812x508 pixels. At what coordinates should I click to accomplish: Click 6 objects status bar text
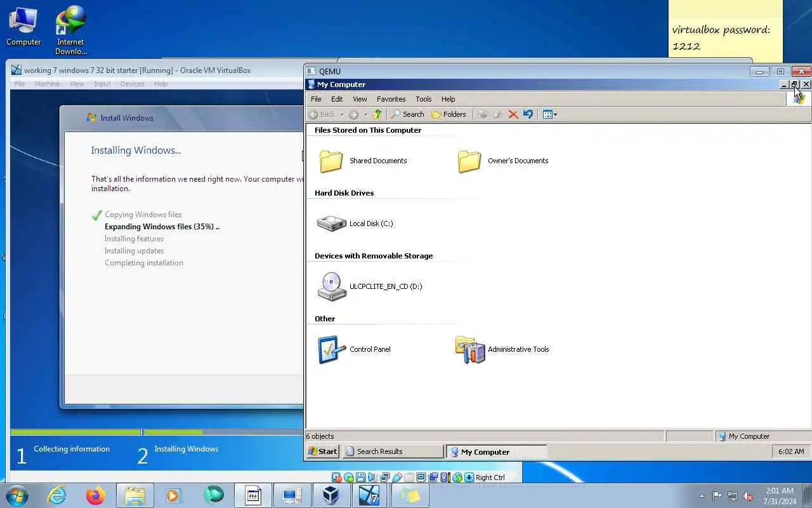(x=320, y=436)
